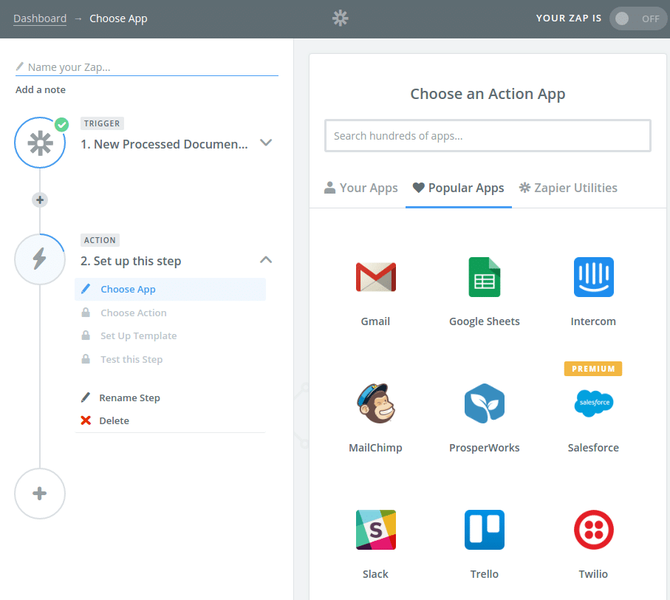Click the ProsperWorks label text
This screenshot has height=600, width=670.
pos(484,448)
